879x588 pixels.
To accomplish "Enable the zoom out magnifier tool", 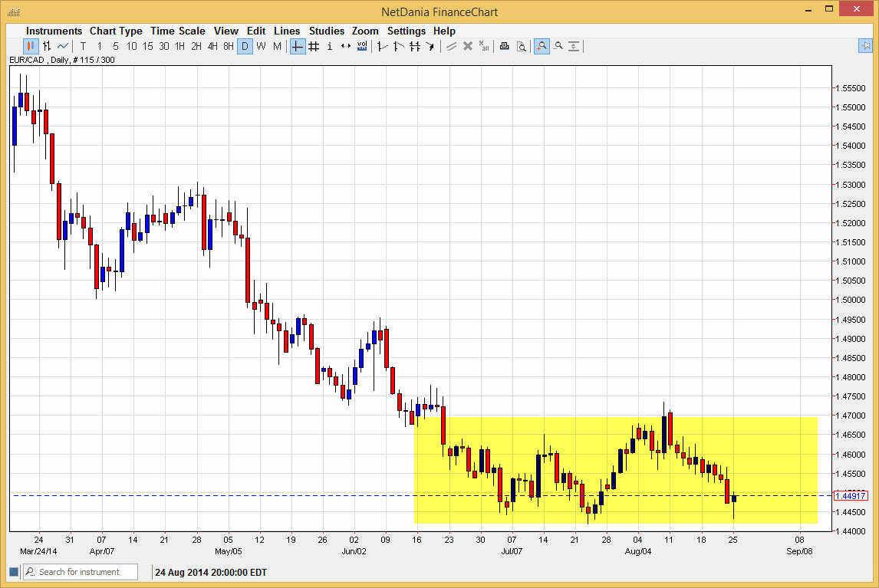I will click(558, 46).
